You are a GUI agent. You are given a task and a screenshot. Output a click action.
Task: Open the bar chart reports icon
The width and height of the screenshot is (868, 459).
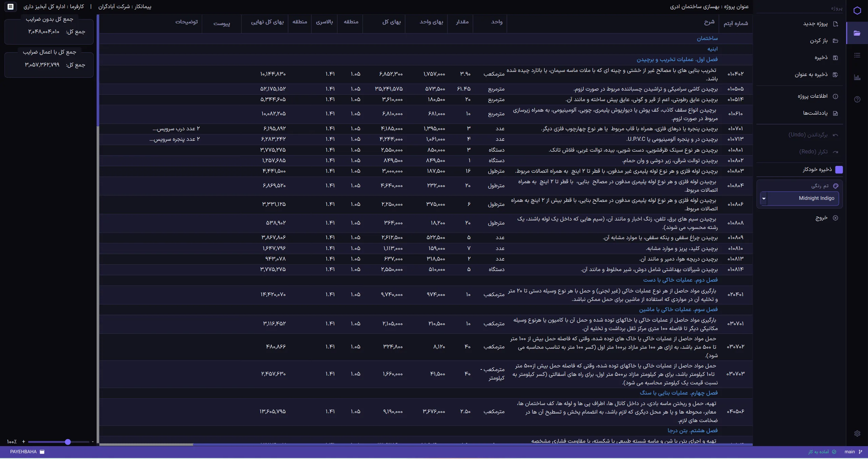click(x=857, y=77)
